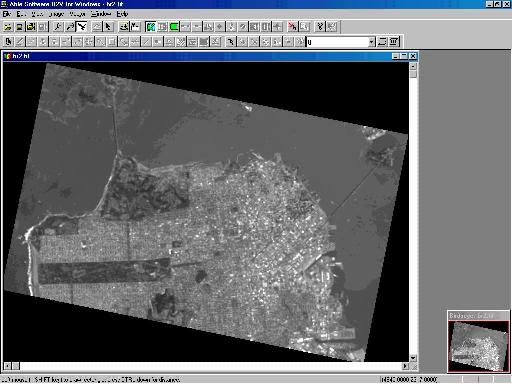This screenshot has width=512, height=384.
Task: Open the Image menu
Action: coord(56,14)
